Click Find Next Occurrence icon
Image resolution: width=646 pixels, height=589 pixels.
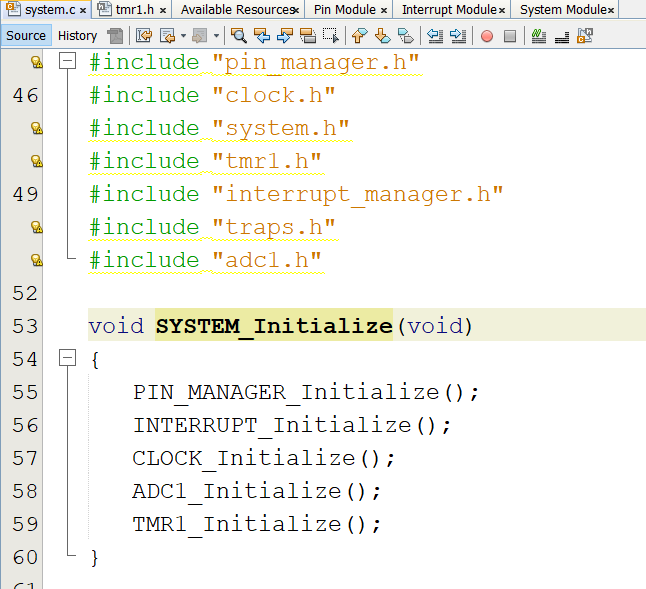(x=285, y=36)
